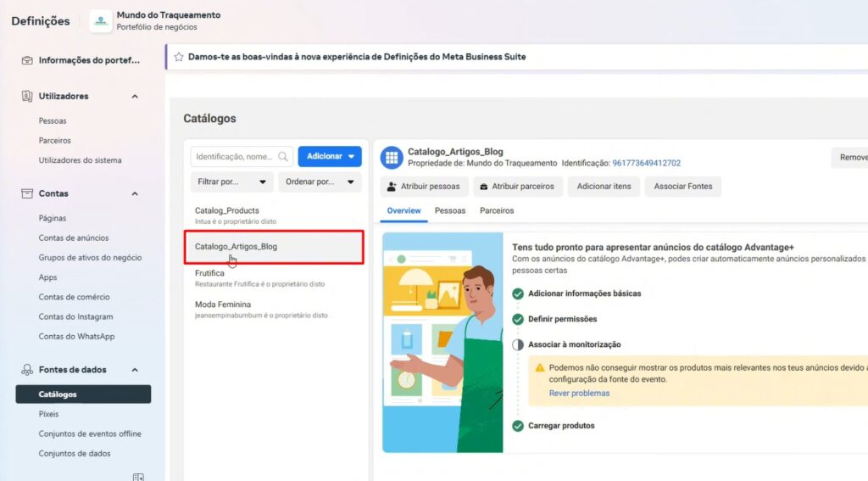
Task: Collapse the Utilizadores section chevron
Action: 135,97
